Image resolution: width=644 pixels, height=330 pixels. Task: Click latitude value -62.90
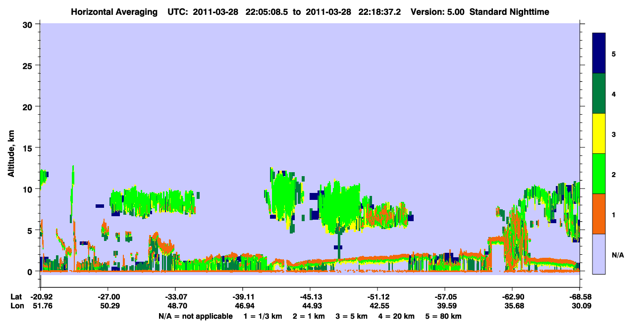[512, 297]
